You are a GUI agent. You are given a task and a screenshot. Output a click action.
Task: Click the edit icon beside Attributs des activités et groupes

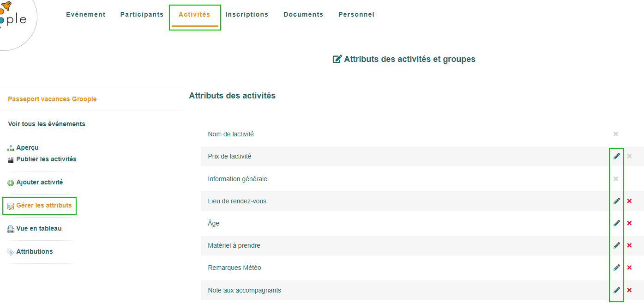point(337,59)
